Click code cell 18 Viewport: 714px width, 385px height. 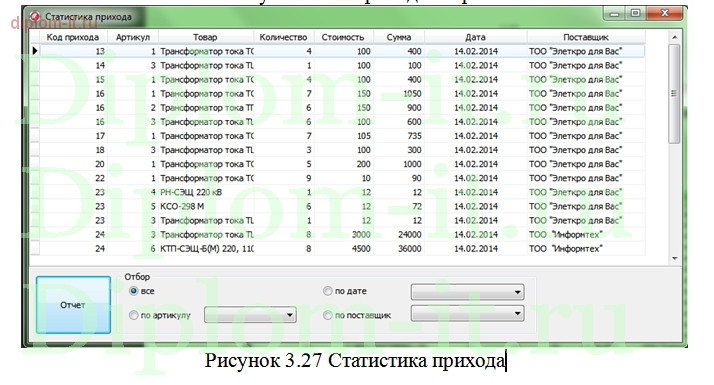coord(73,150)
